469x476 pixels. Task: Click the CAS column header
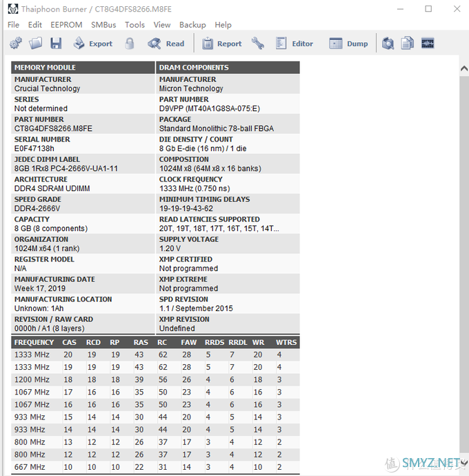pos(69,342)
